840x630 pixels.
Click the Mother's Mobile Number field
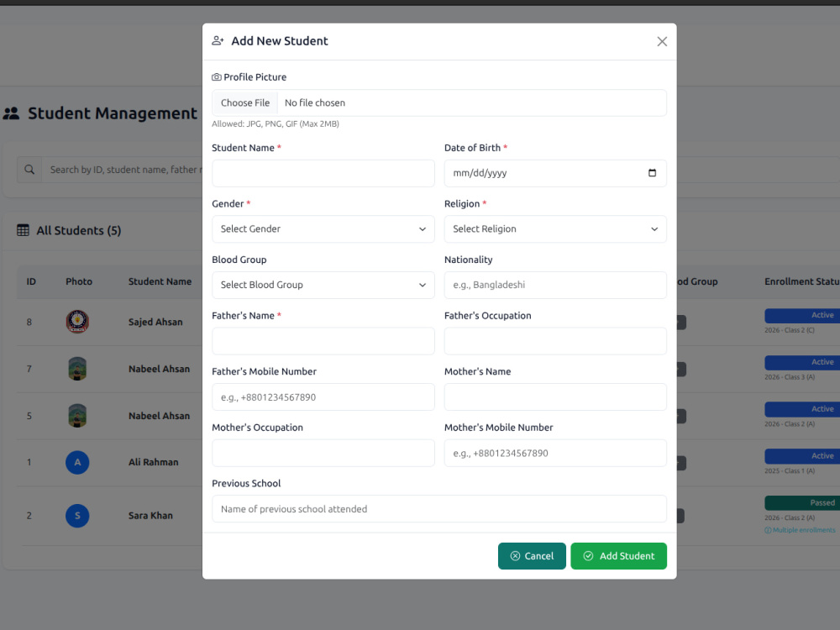coord(555,453)
